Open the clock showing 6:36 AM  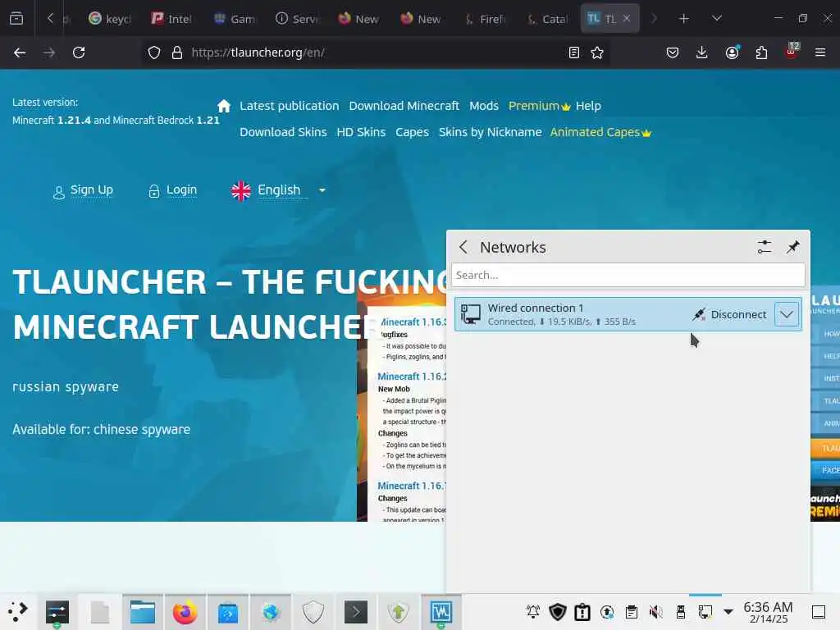(x=768, y=612)
